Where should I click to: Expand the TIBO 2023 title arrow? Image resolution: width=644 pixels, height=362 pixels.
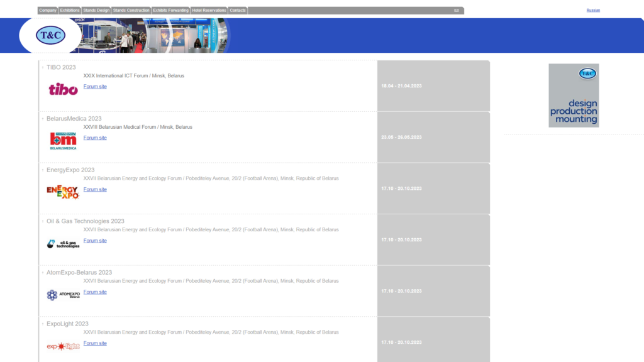[43, 67]
